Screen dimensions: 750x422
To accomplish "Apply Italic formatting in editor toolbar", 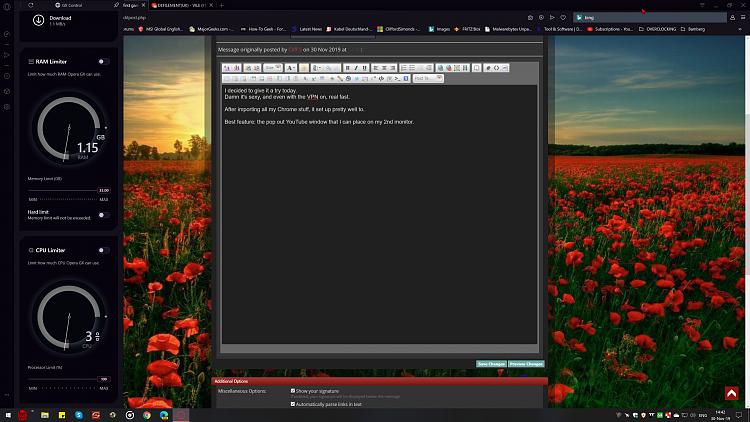I will [356, 68].
